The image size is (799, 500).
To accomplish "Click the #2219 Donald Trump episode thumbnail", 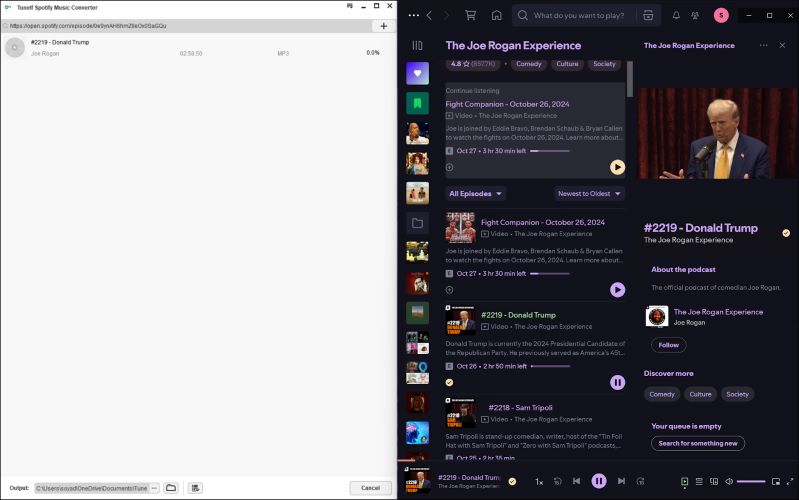I will click(x=461, y=320).
